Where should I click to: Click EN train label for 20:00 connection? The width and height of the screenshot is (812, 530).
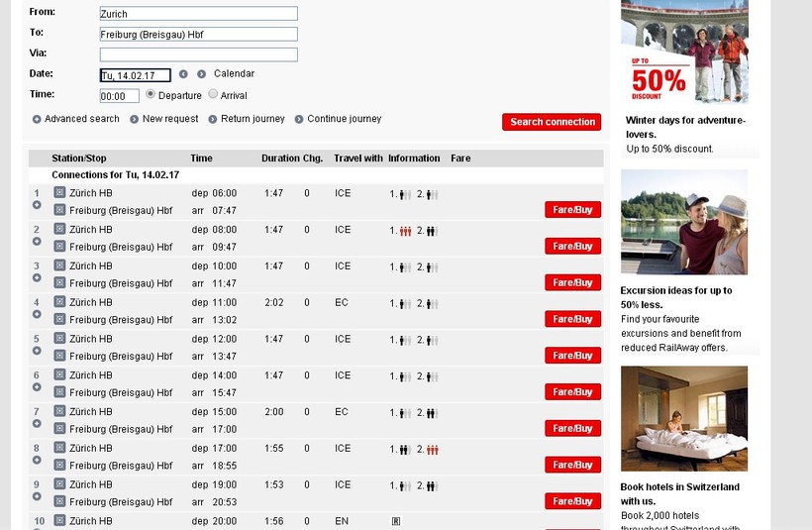pos(342,521)
